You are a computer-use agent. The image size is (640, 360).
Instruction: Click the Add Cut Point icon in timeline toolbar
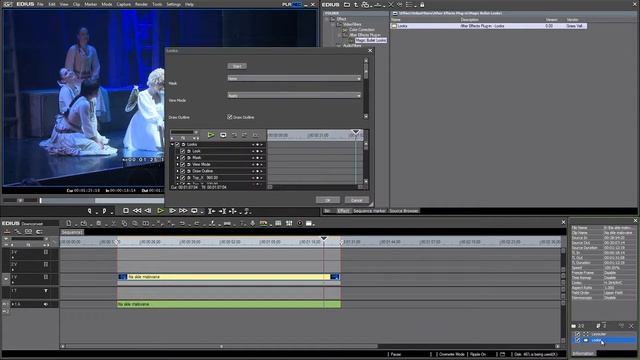212,223
